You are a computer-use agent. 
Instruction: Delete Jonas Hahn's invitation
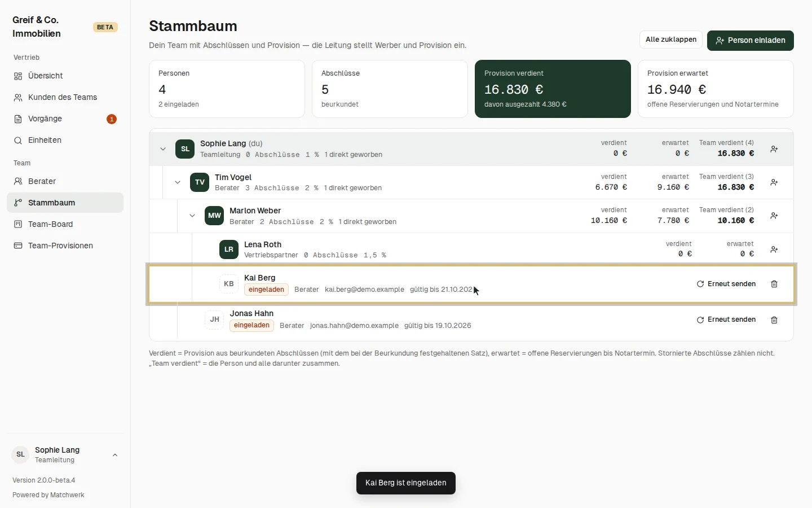tap(774, 320)
